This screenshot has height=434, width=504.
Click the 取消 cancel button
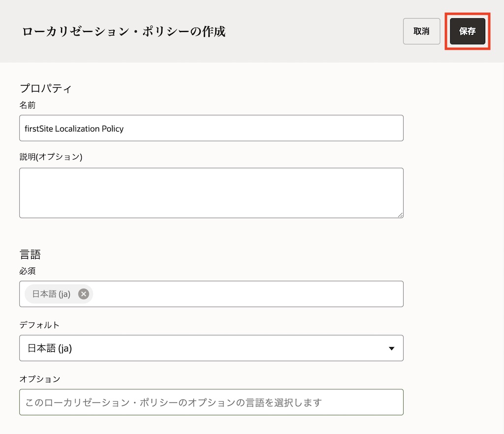point(421,32)
